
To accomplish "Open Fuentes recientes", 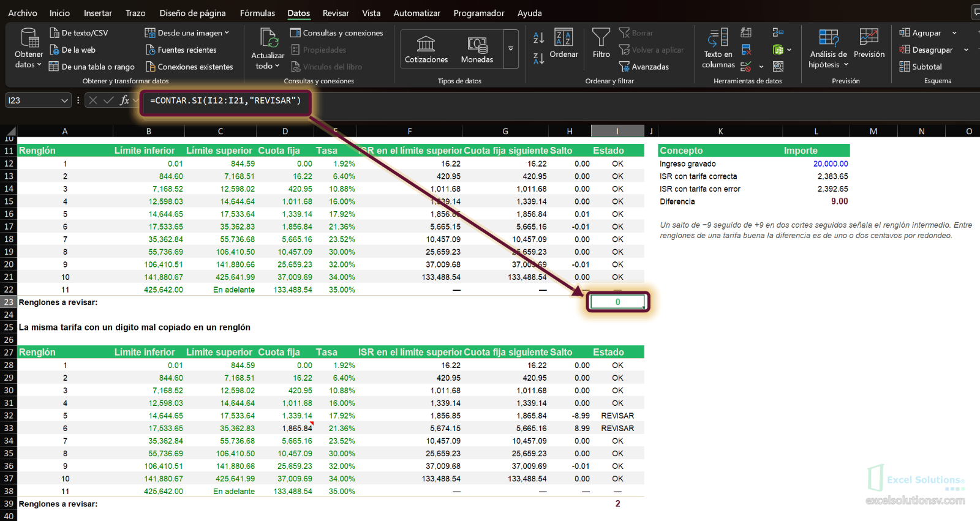I will 181,50.
